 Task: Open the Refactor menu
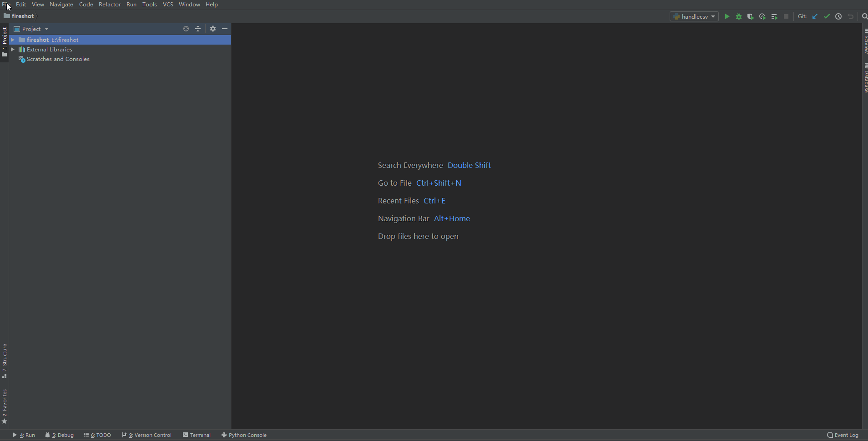pyautogui.click(x=110, y=4)
